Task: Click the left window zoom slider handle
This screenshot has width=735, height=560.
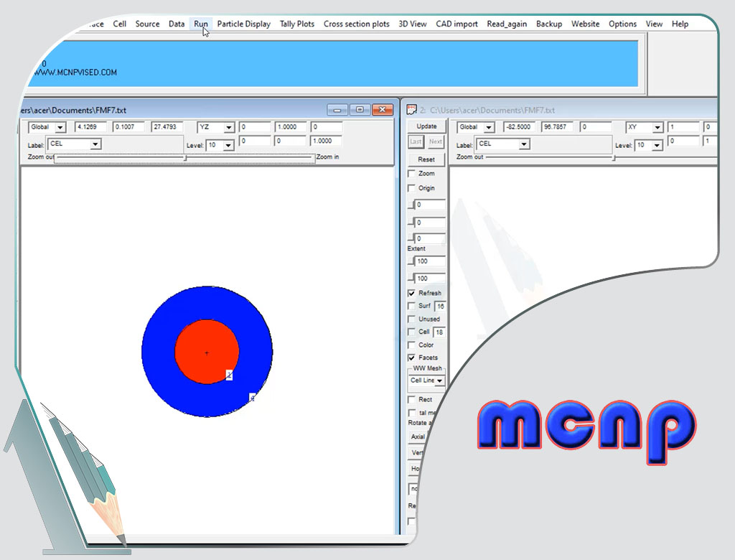Action: (185, 157)
